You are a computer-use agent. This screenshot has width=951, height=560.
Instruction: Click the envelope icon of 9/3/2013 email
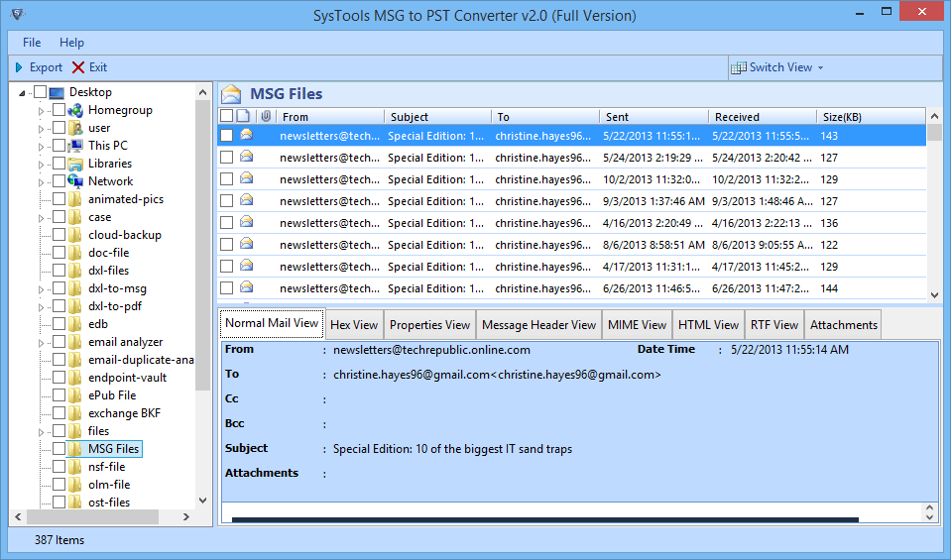[246, 200]
